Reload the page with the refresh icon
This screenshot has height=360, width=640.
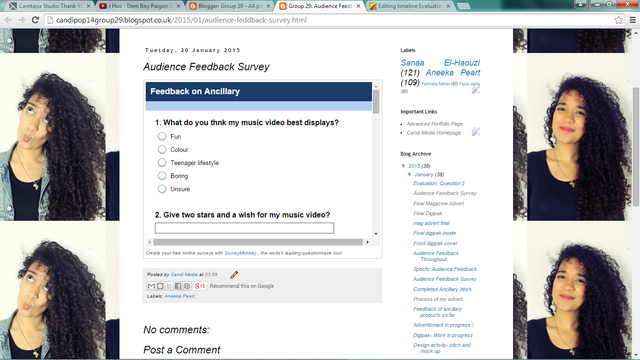[x=36, y=20]
